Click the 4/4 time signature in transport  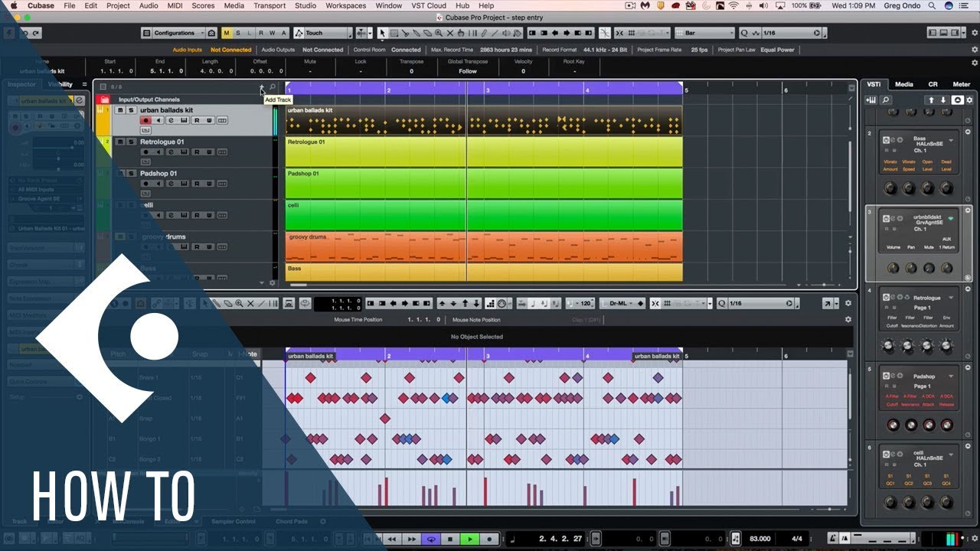tap(797, 540)
